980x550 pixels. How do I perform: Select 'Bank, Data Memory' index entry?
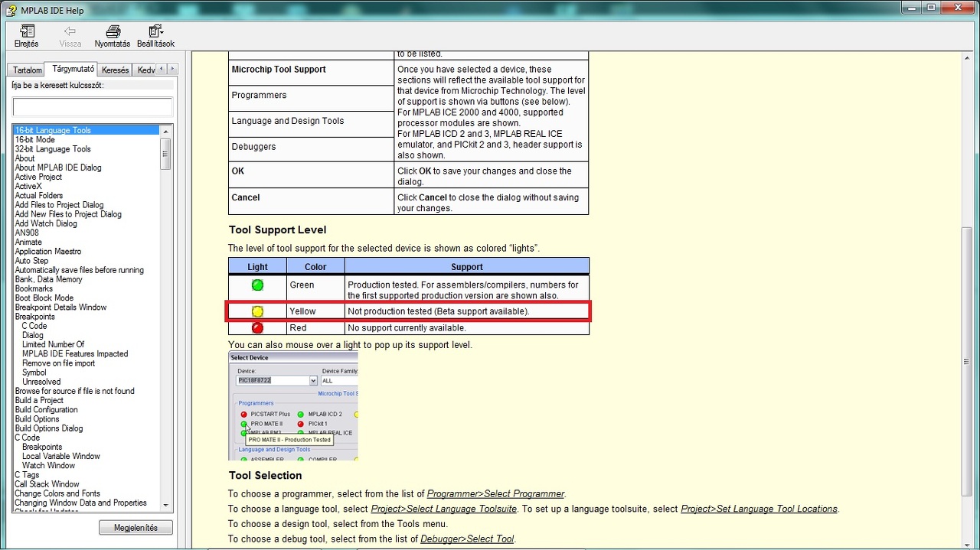coord(49,279)
